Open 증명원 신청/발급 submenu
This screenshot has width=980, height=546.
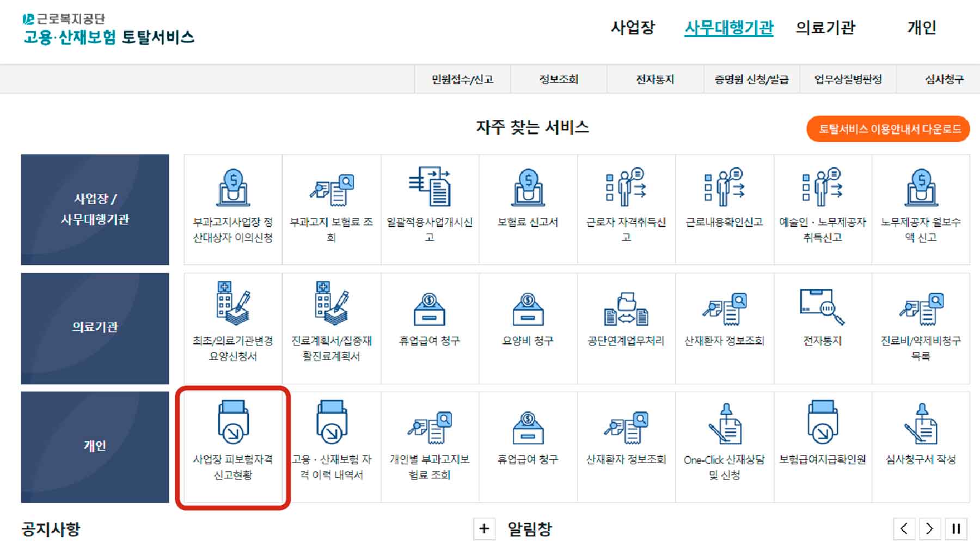[x=751, y=80]
